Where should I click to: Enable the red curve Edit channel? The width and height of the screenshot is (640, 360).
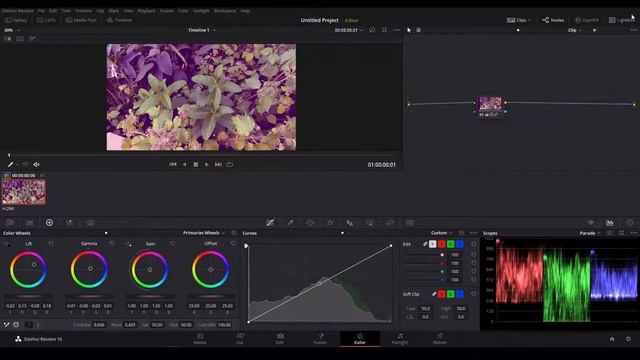click(x=442, y=244)
